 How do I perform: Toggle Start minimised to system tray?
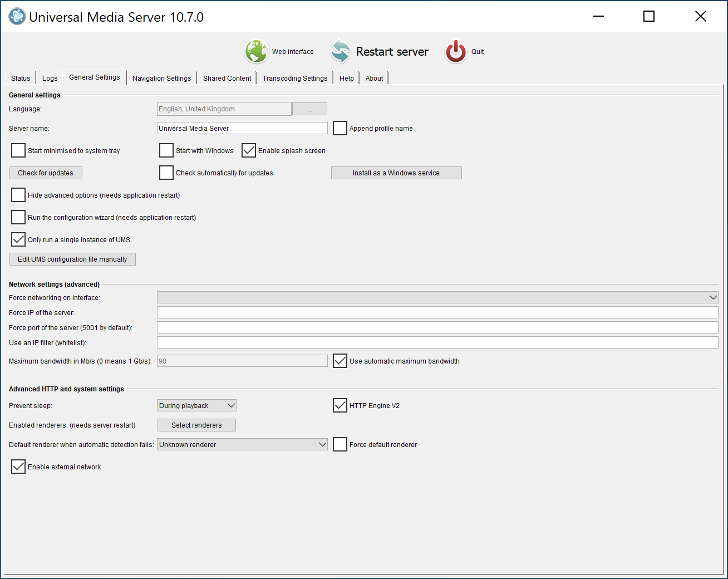18,150
